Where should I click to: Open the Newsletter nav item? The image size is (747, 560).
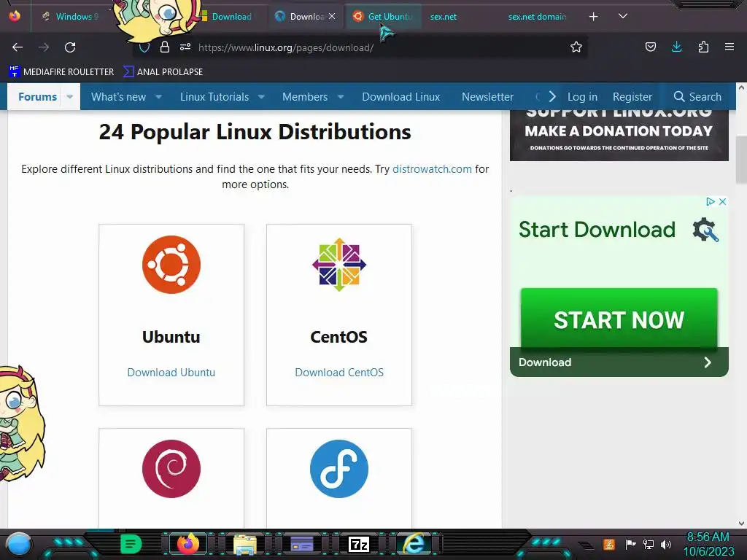[487, 97]
